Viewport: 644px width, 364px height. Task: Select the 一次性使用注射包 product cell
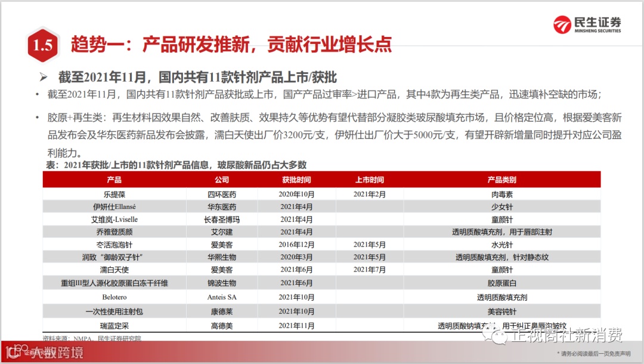point(114,311)
